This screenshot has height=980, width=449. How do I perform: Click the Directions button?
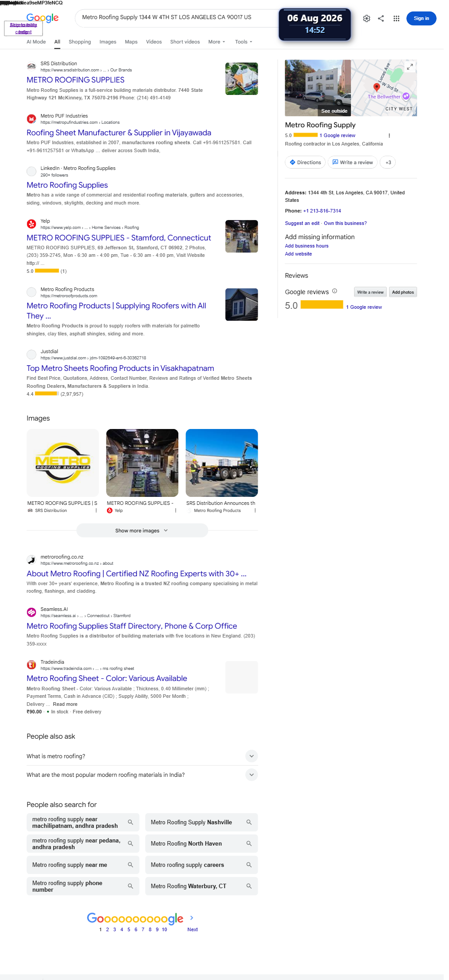(305, 163)
